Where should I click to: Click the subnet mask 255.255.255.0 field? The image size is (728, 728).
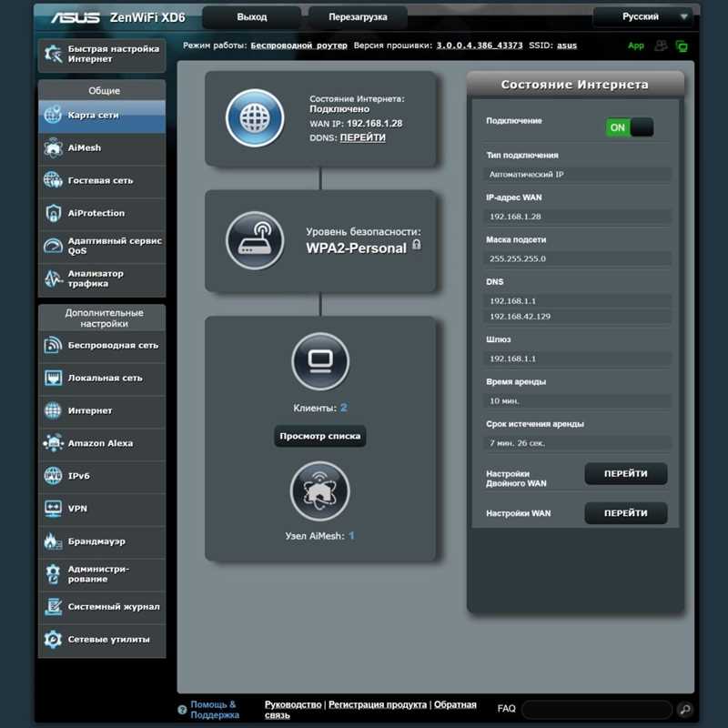coord(577,258)
